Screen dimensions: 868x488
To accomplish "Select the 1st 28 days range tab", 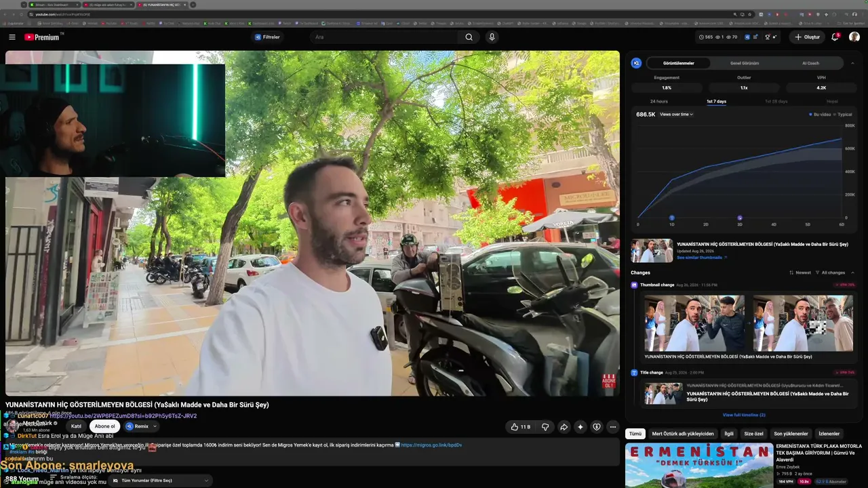I will click(x=776, y=102).
